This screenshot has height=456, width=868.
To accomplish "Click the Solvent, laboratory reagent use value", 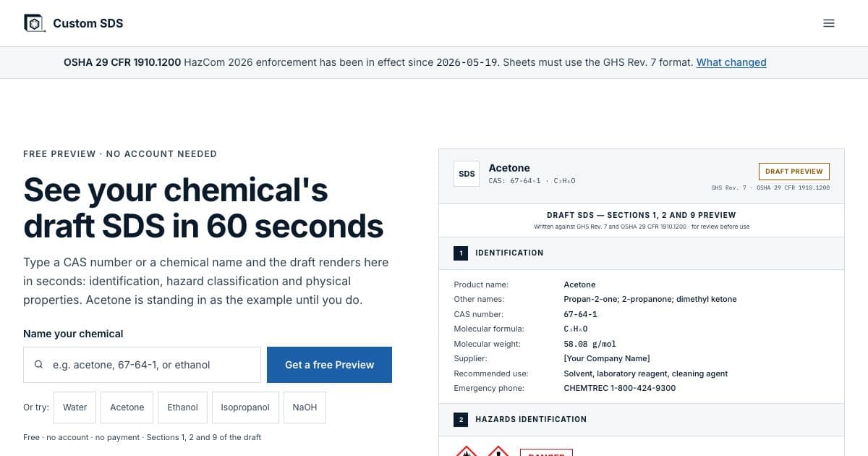I will (645, 373).
